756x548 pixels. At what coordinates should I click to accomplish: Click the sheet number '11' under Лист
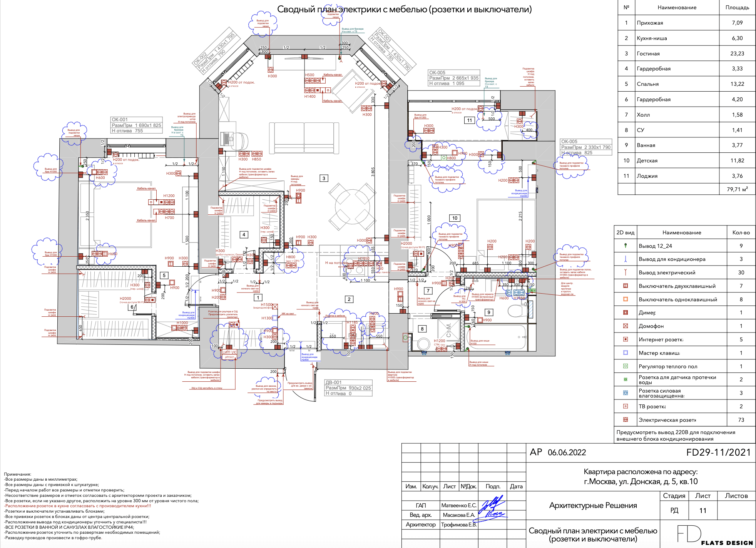(x=702, y=510)
